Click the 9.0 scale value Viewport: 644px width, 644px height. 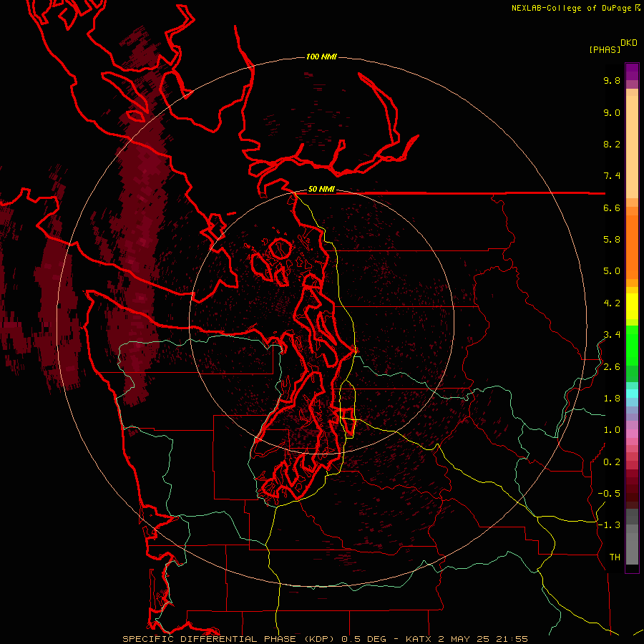tap(612, 112)
